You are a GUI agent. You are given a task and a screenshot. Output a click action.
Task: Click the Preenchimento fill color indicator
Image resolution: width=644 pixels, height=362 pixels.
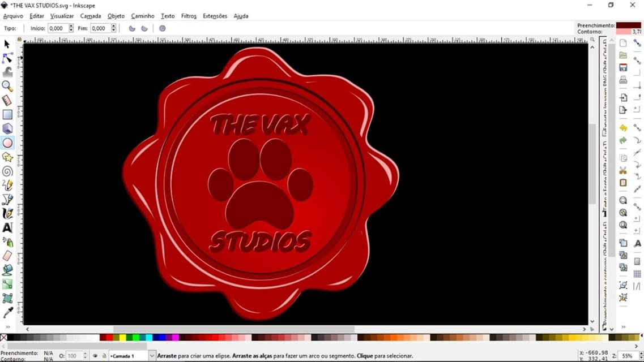628,25
